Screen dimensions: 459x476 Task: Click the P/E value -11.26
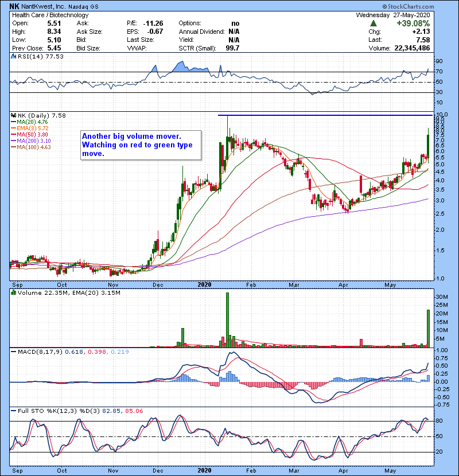coord(153,24)
